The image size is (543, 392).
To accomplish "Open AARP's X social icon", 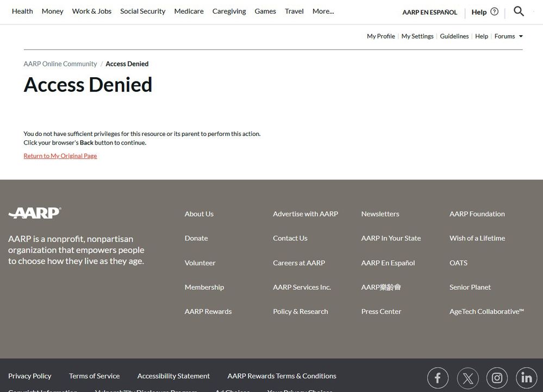I will 467,378.
